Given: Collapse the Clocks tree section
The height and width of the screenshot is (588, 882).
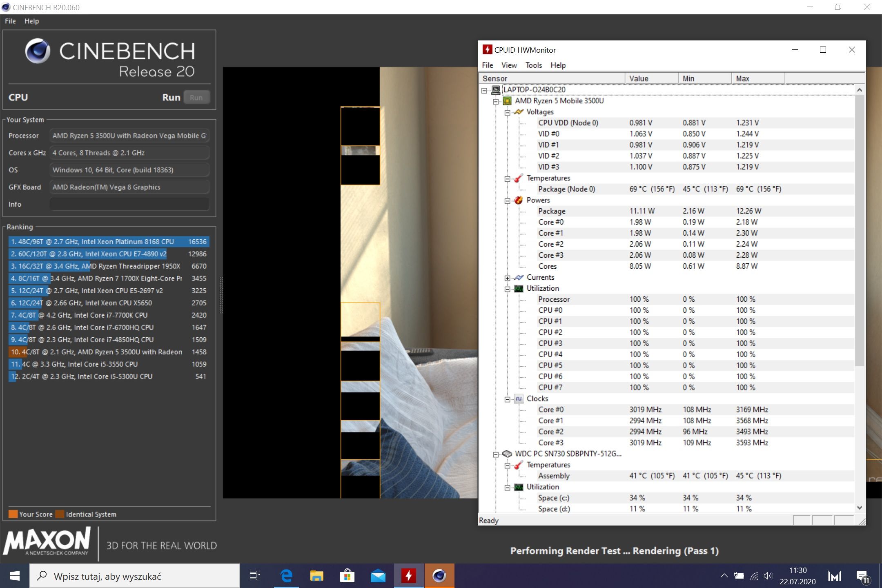Looking at the screenshot, I should (x=507, y=399).
